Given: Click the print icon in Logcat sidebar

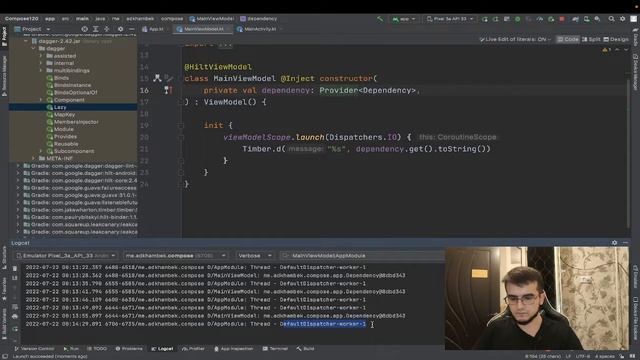Looking at the screenshot, I should coord(15,316).
